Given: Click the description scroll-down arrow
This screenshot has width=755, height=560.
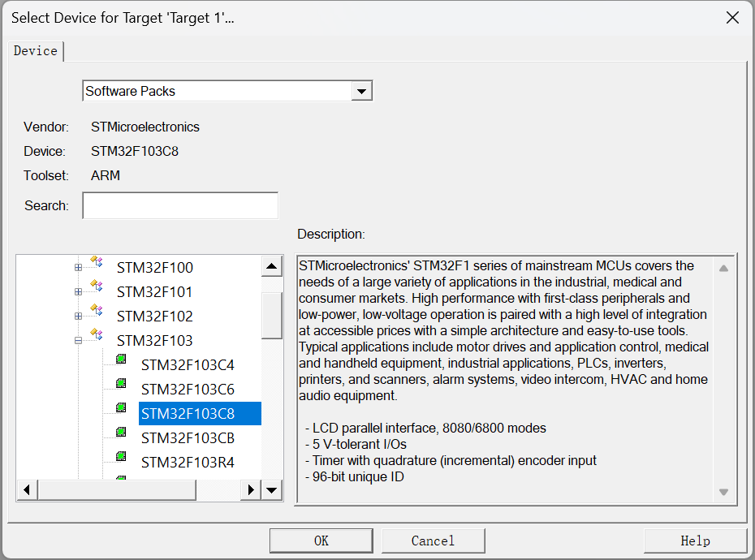Looking at the screenshot, I should click(723, 492).
